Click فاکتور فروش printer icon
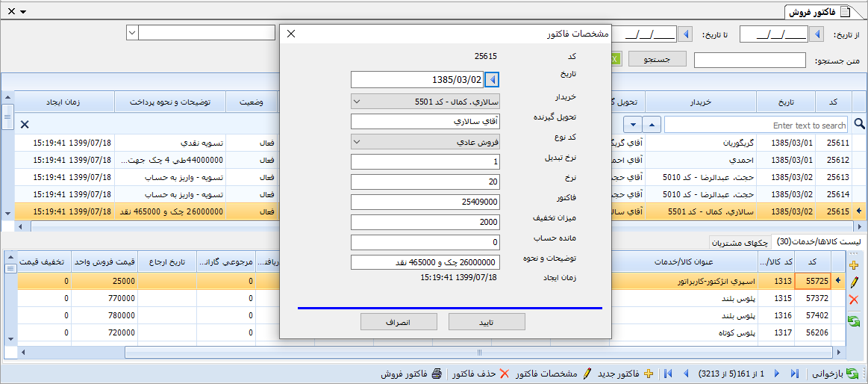868x384 pixels. 437,374
